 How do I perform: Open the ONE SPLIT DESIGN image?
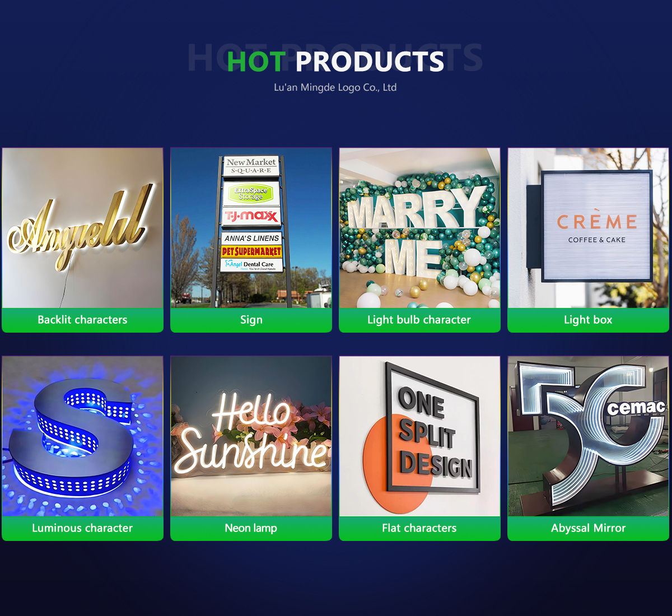pos(419,436)
